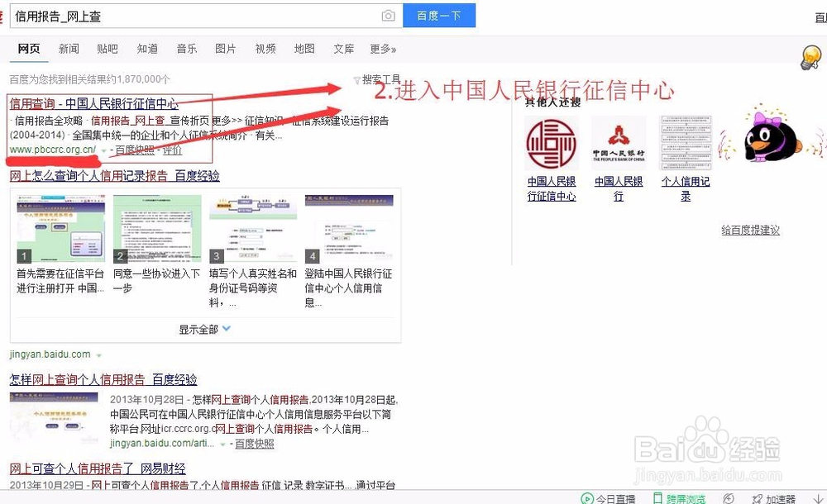The image size is (827, 504).
Task: Click the www.pbccrc.org.cn/ URL
Action: (53, 150)
